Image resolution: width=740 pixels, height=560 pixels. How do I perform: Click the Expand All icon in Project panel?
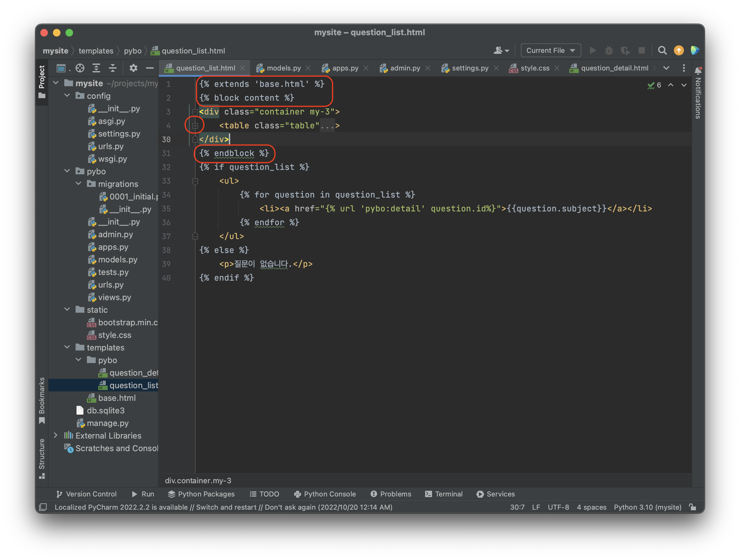pyautogui.click(x=96, y=68)
